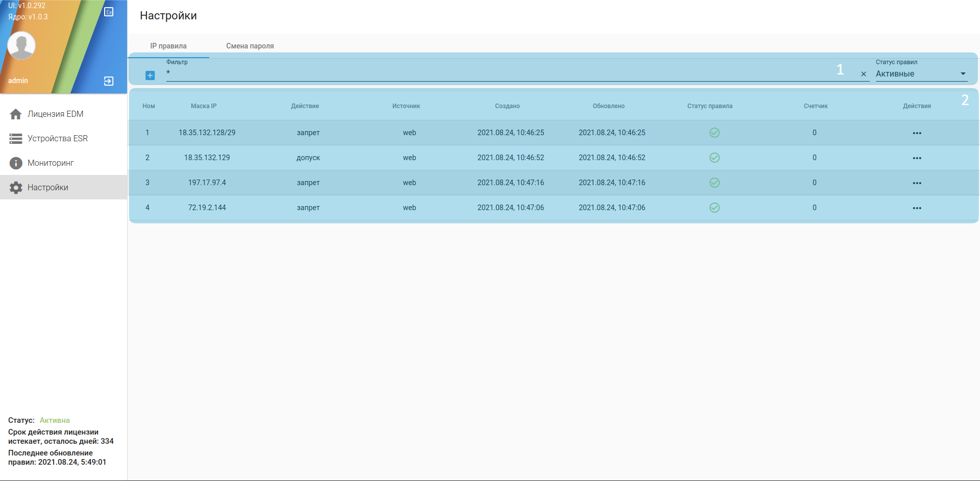Image resolution: width=980 pixels, height=481 pixels.
Task: Log out using the exit icon
Action: [109, 81]
